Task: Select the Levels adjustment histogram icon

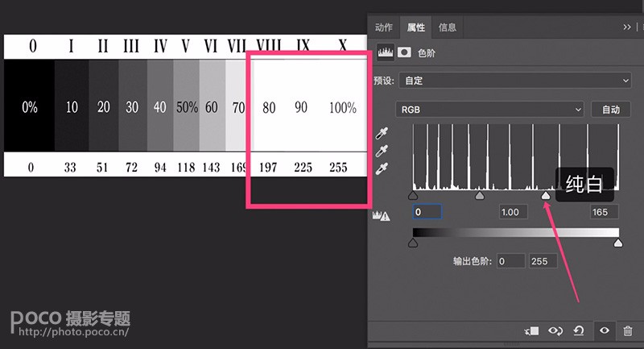Action: [386, 52]
